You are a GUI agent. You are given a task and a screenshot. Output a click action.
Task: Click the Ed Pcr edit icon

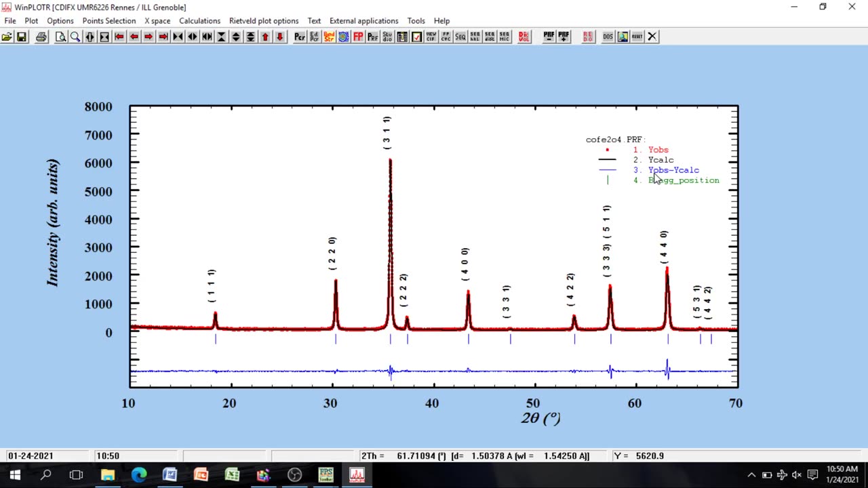[315, 37]
